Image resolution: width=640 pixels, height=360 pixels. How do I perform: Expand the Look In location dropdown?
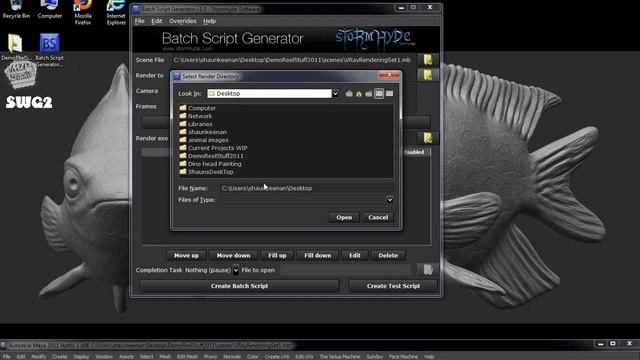point(335,93)
